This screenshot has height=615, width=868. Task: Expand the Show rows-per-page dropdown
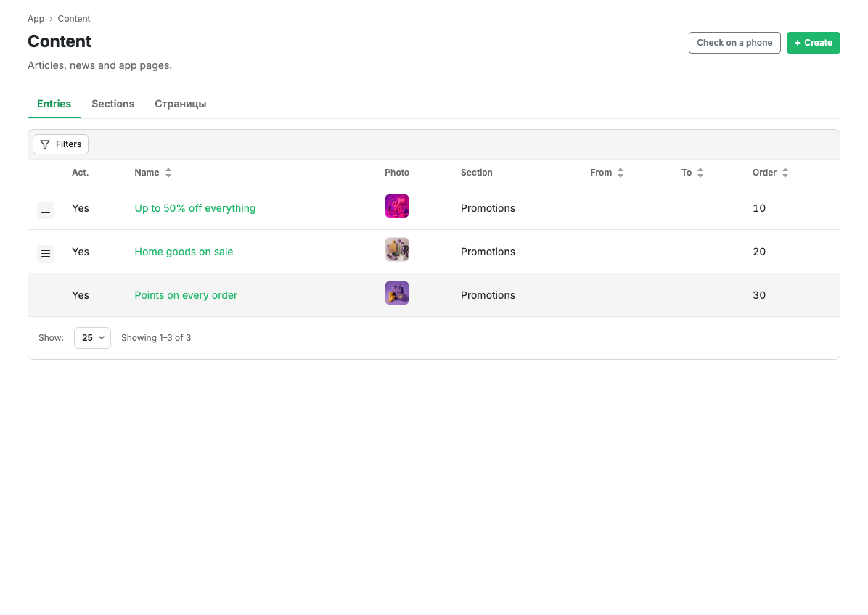[92, 338]
